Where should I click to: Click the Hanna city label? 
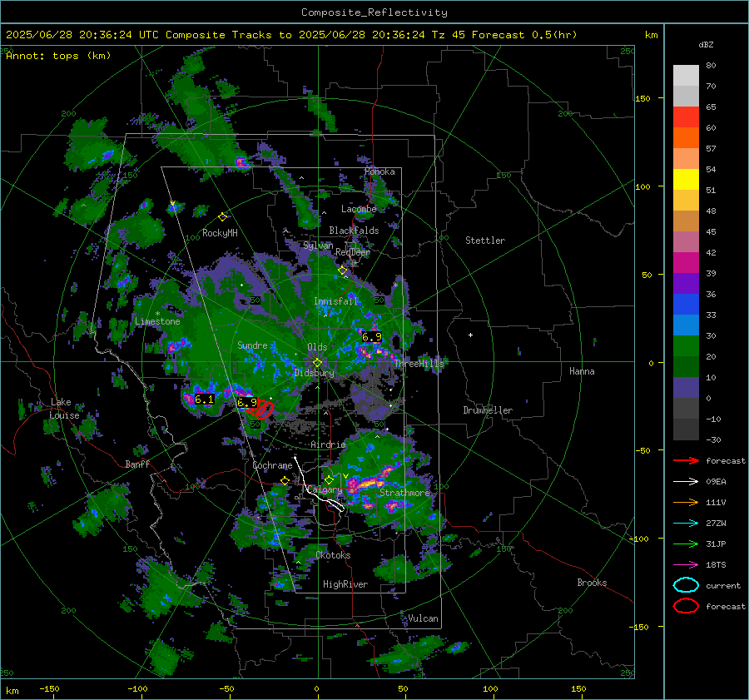[x=582, y=371]
